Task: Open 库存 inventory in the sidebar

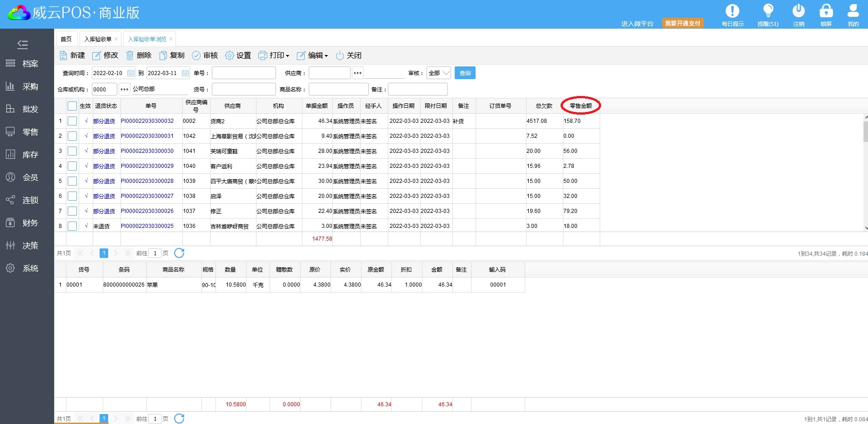Action: coord(30,155)
